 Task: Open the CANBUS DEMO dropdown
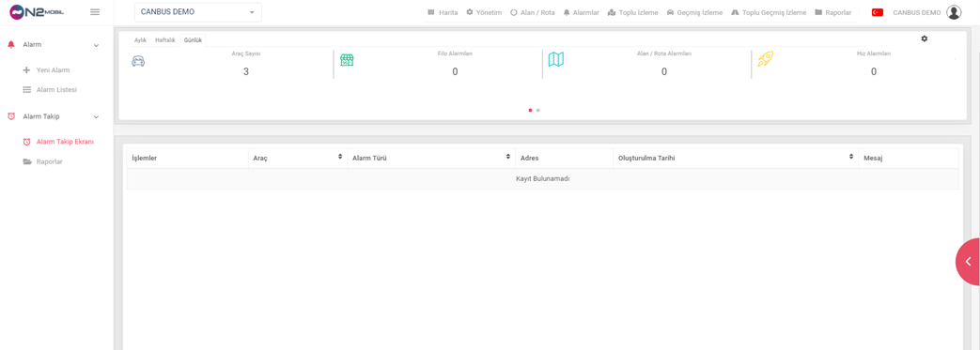pyautogui.click(x=198, y=12)
